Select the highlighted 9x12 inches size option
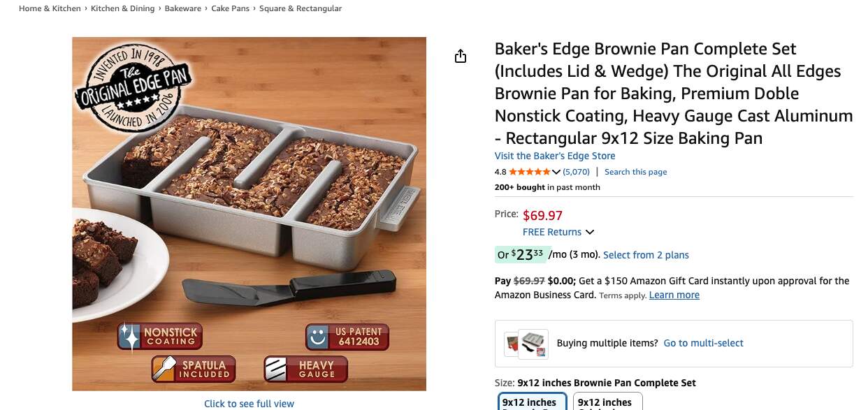The image size is (868, 410). 532,402
